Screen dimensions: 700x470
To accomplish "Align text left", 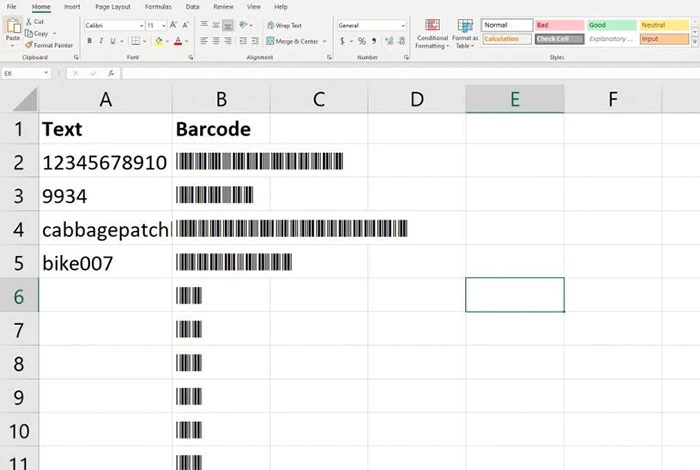I will coord(204,41).
